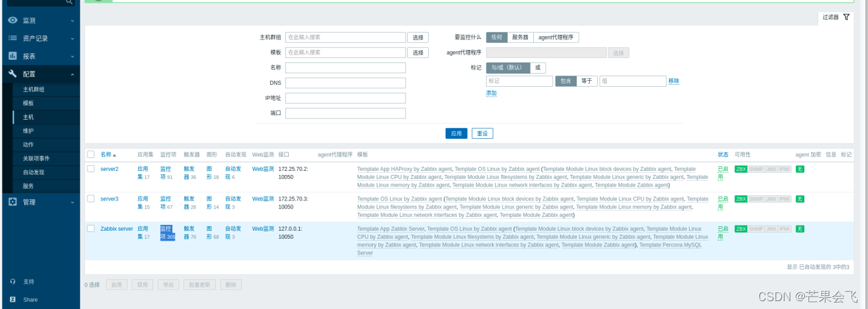This screenshot has width=868, height=309.
Task: Focus the IP地址 filter input field
Action: tap(345, 98)
